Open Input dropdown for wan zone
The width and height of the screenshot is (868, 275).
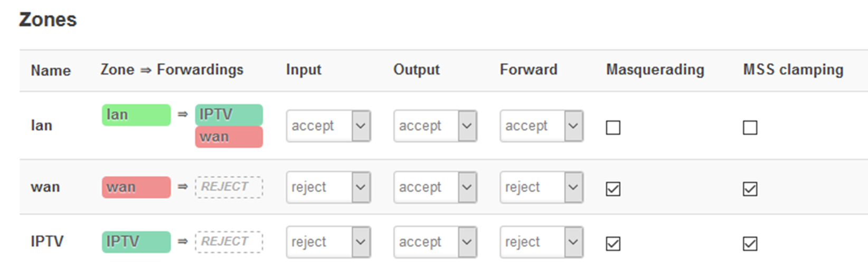(x=328, y=187)
